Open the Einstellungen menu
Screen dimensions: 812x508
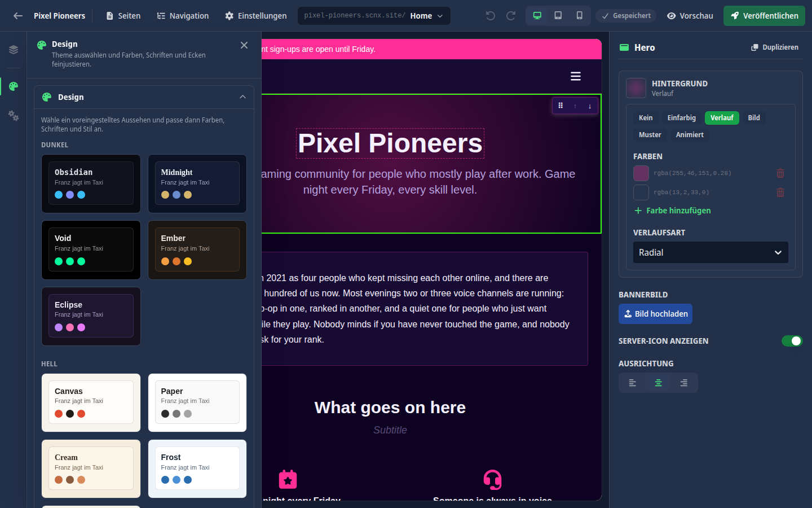point(255,16)
